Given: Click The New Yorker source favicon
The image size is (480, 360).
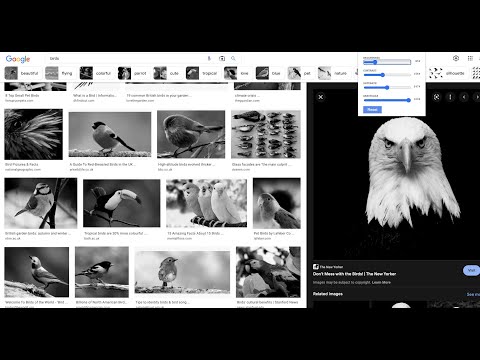Looking at the screenshot, I should (x=316, y=267).
